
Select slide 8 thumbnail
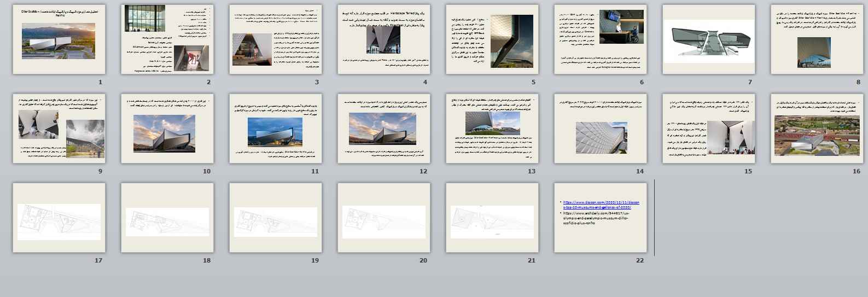817,39
